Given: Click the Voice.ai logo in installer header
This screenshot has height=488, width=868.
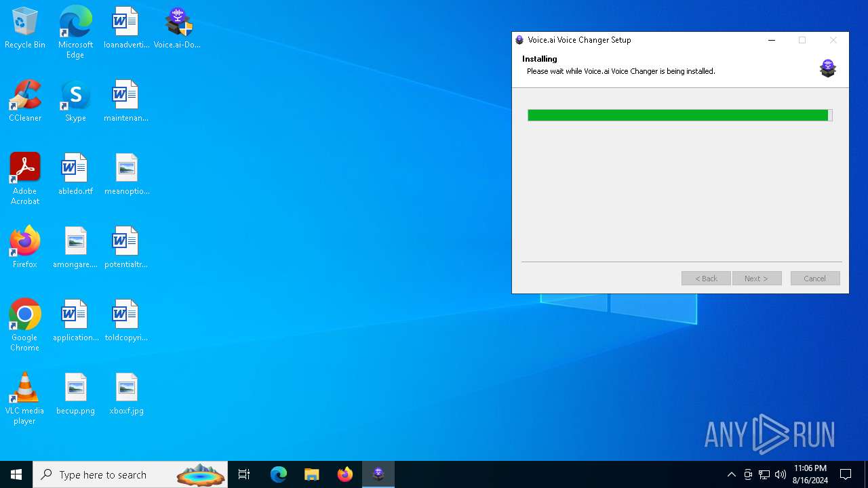Looking at the screenshot, I should pos(828,68).
